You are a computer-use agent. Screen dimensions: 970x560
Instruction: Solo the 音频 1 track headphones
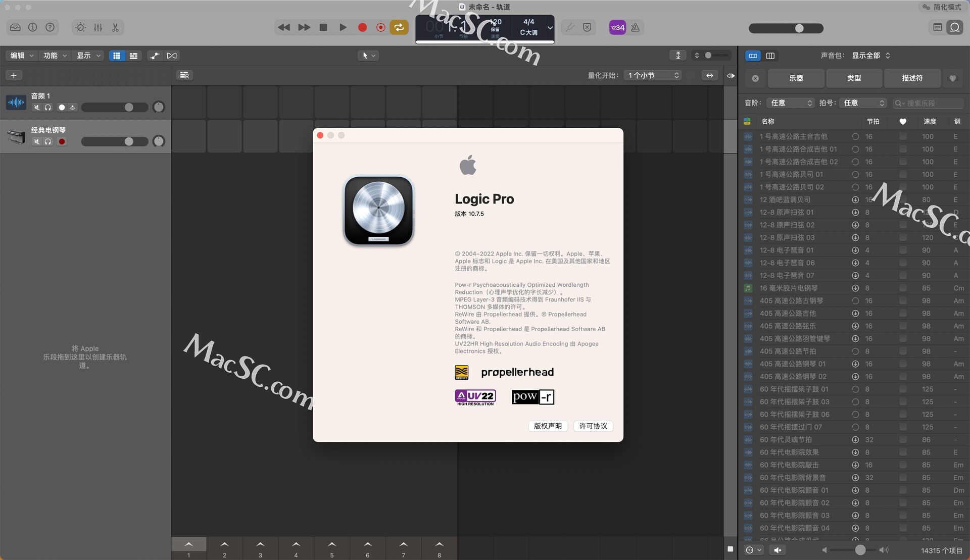point(48,107)
